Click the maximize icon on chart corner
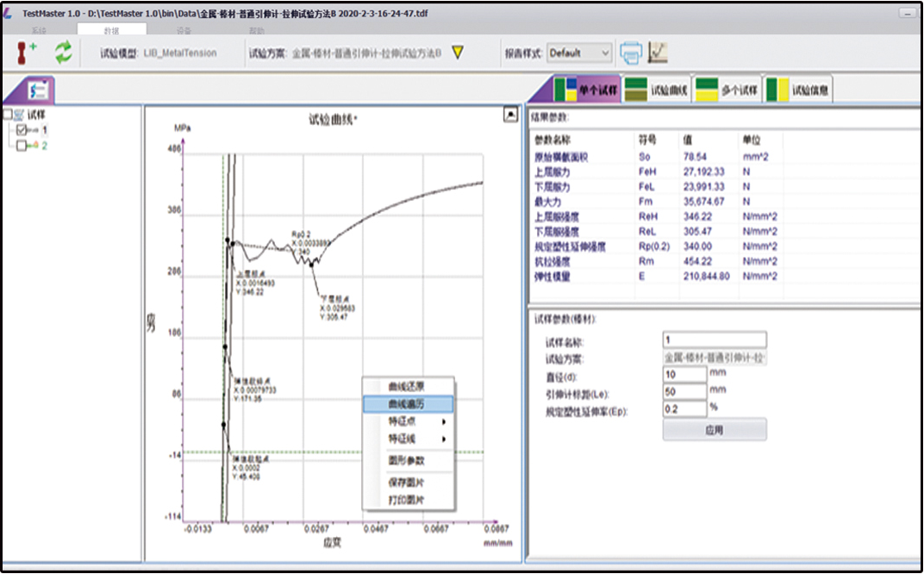Screen dimensions: 924x574 [x=509, y=114]
